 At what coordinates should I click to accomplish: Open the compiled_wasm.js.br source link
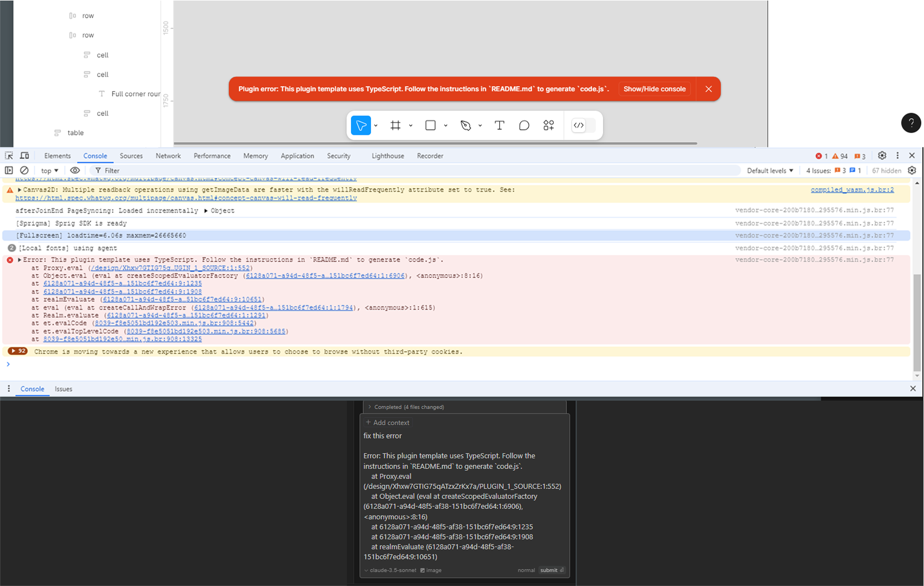852,189
